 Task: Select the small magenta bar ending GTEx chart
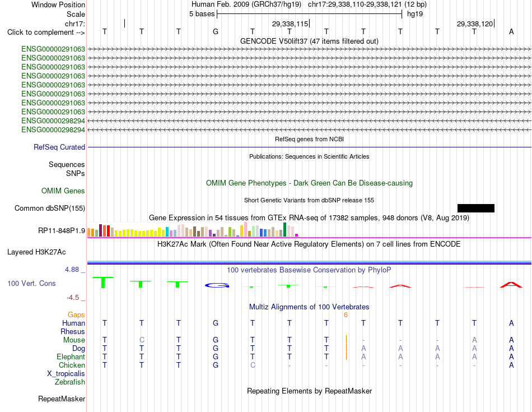point(297,235)
